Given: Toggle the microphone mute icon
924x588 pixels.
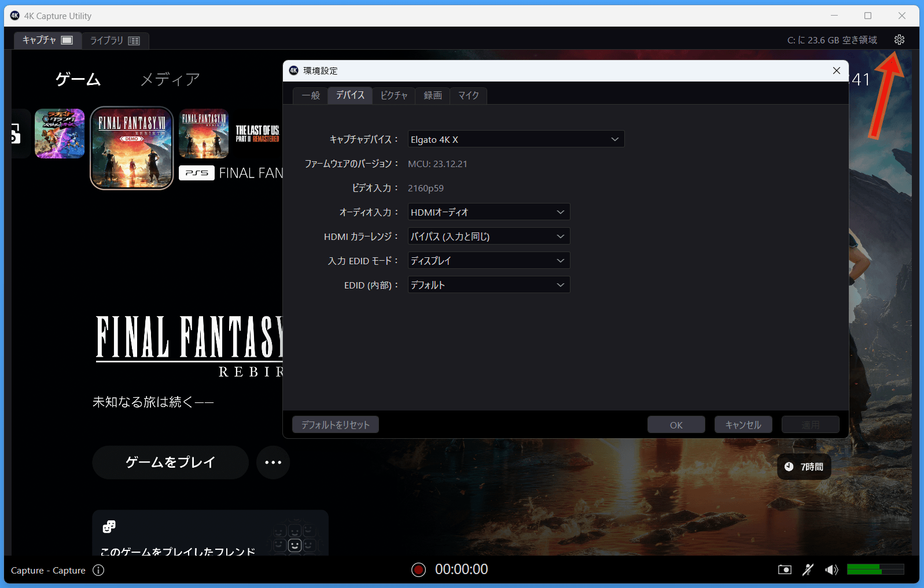Looking at the screenshot, I should [808, 570].
